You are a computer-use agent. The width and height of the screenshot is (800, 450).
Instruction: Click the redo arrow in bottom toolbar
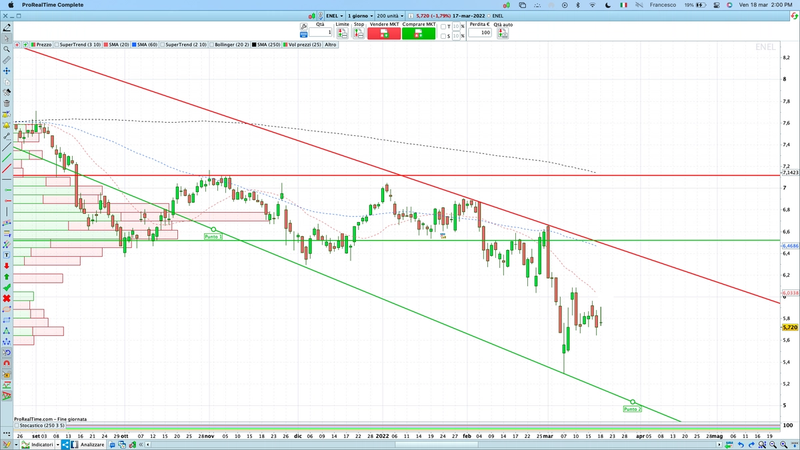tap(752, 445)
